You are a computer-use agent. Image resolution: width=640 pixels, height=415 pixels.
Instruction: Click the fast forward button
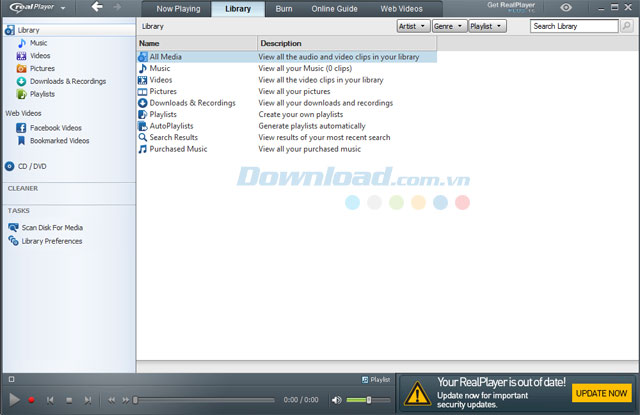[x=125, y=400]
